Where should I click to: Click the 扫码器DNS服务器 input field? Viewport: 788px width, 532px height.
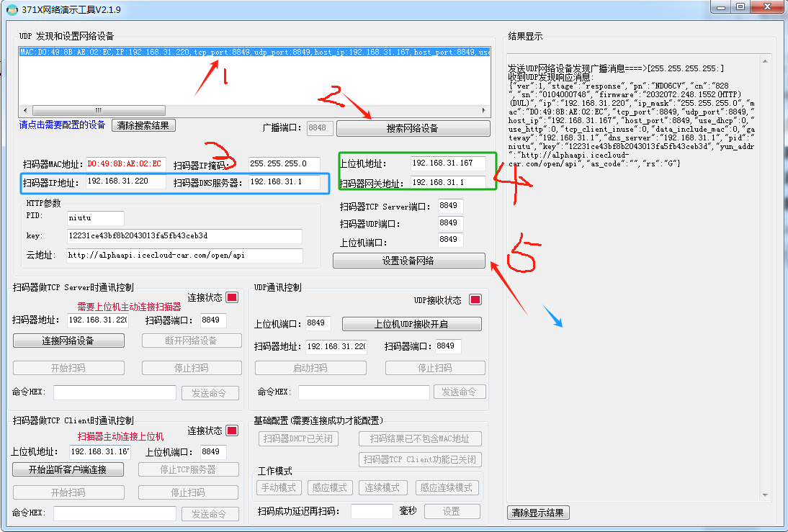(x=285, y=182)
